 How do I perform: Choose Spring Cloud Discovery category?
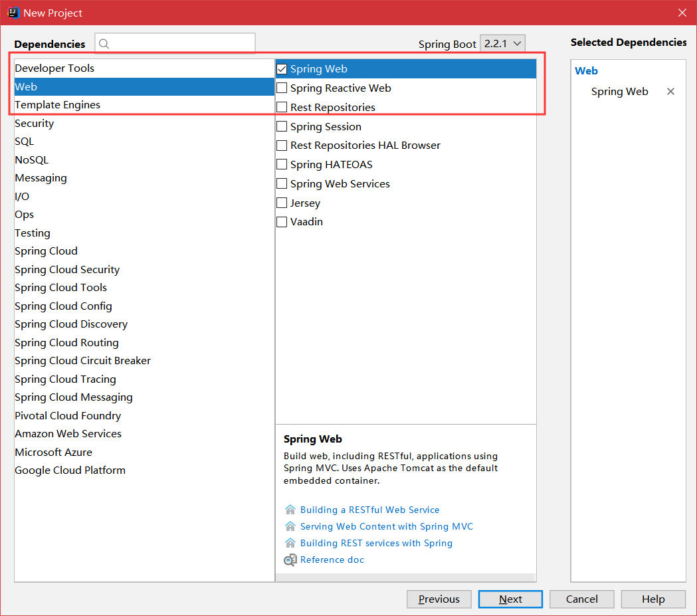pos(144,324)
